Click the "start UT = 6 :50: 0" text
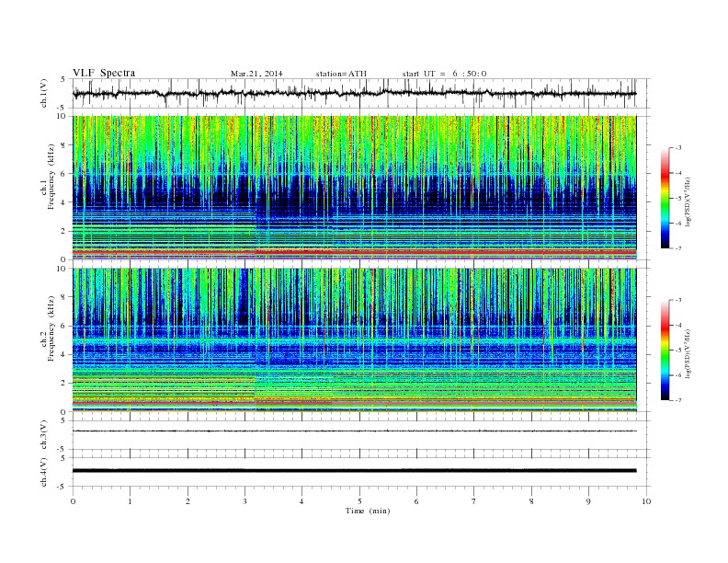The image size is (728, 563). click(x=444, y=74)
